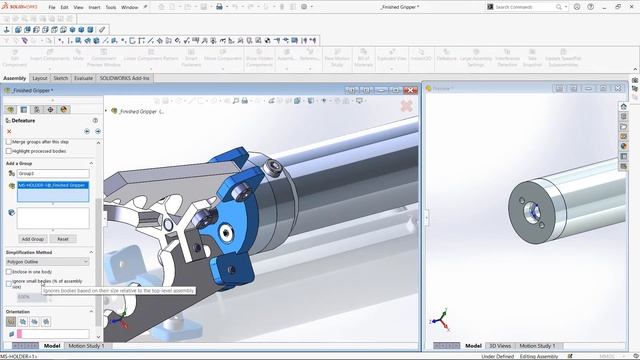Open the Tools menu

click(x=111, y=7)
